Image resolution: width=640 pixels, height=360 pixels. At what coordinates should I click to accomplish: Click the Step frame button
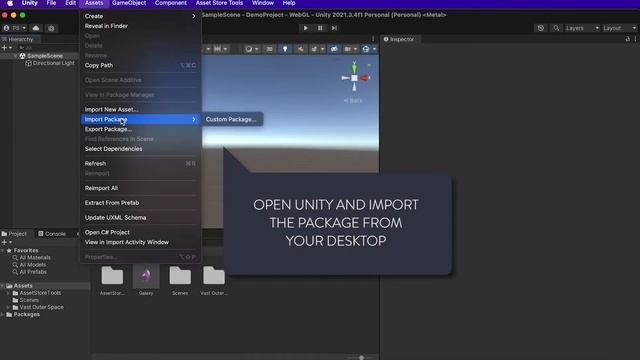334,28
